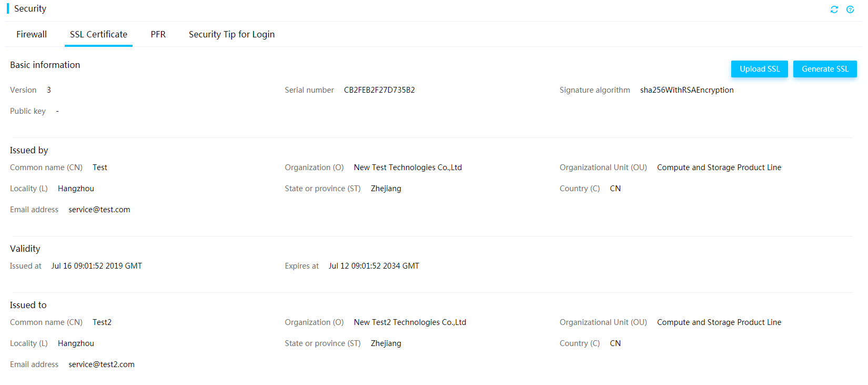
Task: Click the Validity section heading
Action: 25,249
